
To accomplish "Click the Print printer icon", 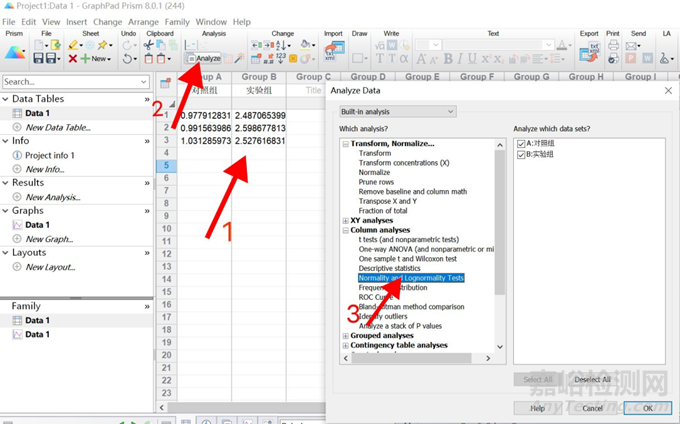I will (x=613, y=45).
